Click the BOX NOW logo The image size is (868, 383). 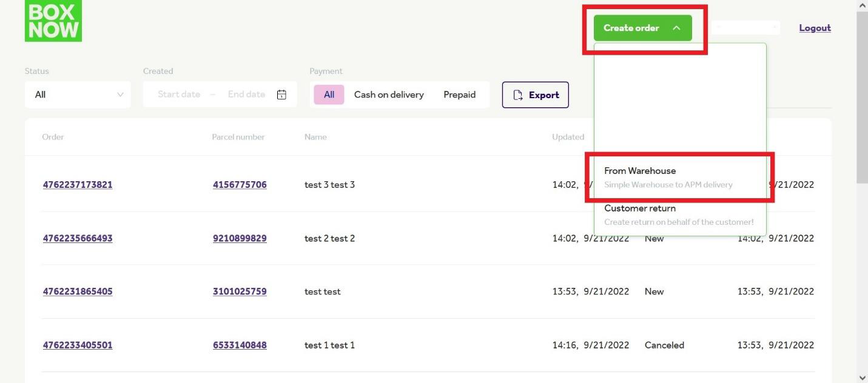click(53, 21)
